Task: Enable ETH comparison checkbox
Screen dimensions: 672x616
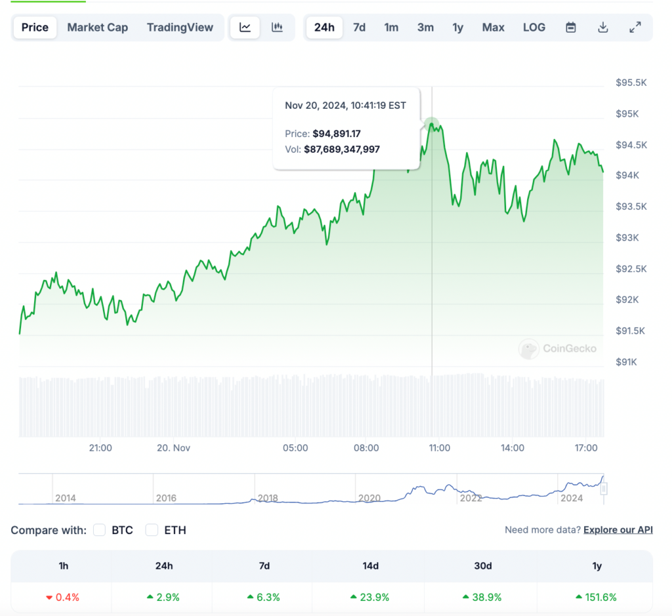Action: pos(152,530)
